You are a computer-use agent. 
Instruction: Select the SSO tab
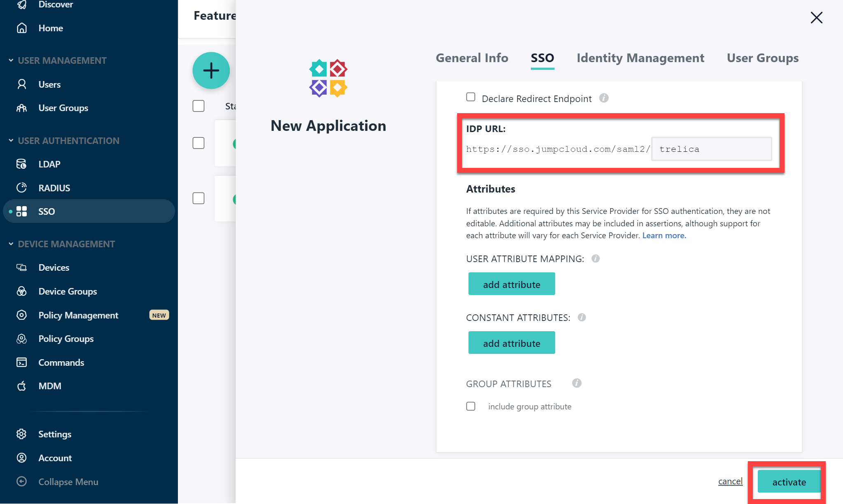pyautogui.click(x=542, y=58)
